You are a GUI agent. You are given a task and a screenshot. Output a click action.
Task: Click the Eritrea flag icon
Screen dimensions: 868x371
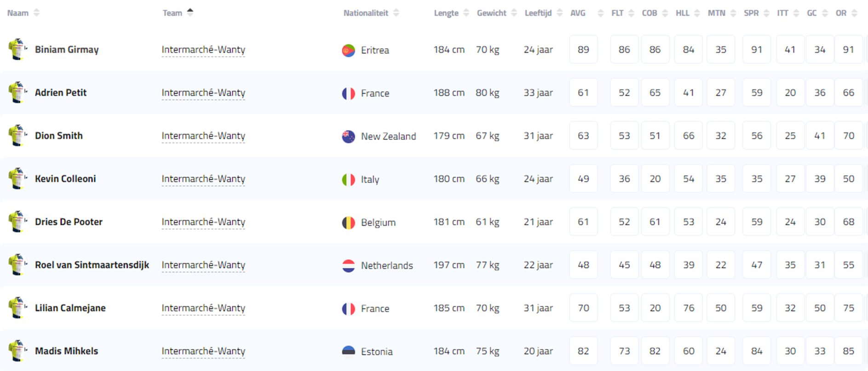[x=348, y=50]
